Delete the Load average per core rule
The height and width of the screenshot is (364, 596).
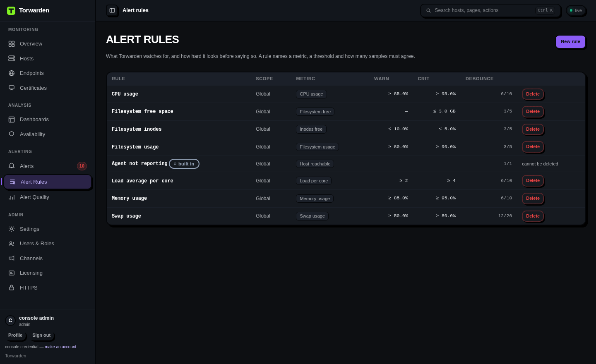(533, 181)
